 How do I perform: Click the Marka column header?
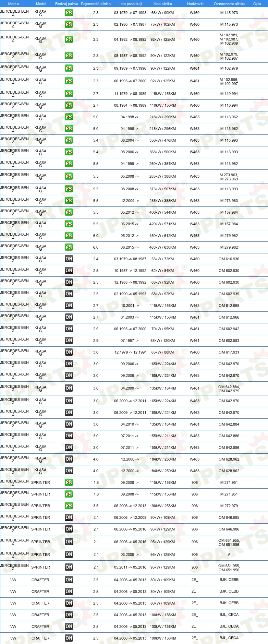13,4
